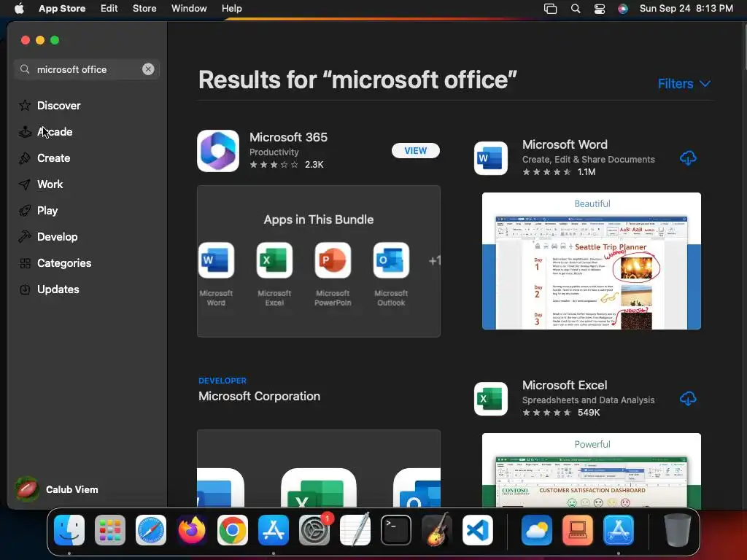Open TextEdit from the Dock
747x560 pixels.
click(x=355, y=530)
